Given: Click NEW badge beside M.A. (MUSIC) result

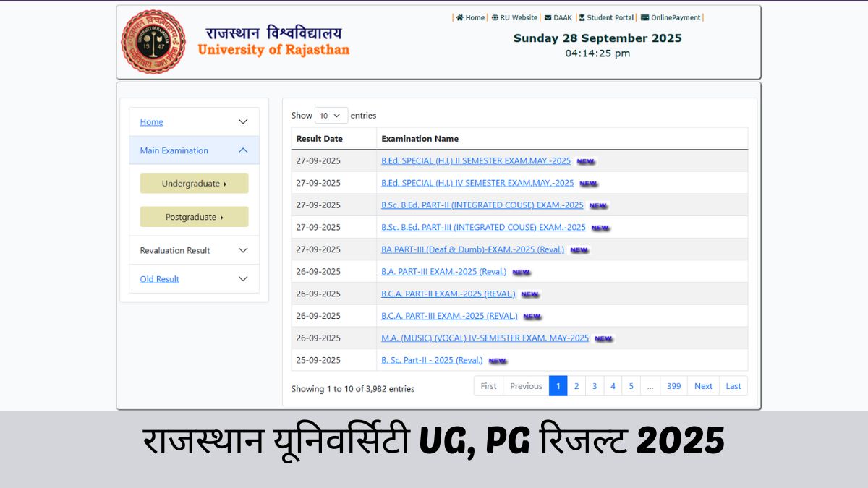Looking at the screenshot, I should coord(604,338).
